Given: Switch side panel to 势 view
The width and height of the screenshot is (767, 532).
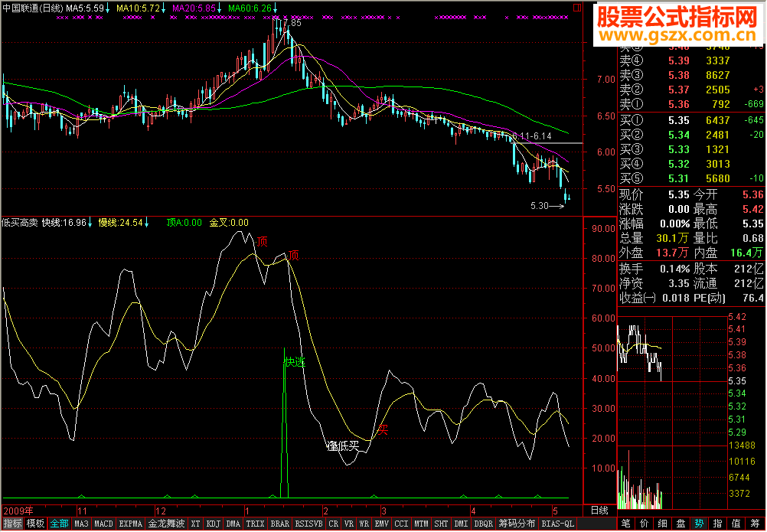Looking at the screenshot, I should pyautogui.click(x=699, y=524).
